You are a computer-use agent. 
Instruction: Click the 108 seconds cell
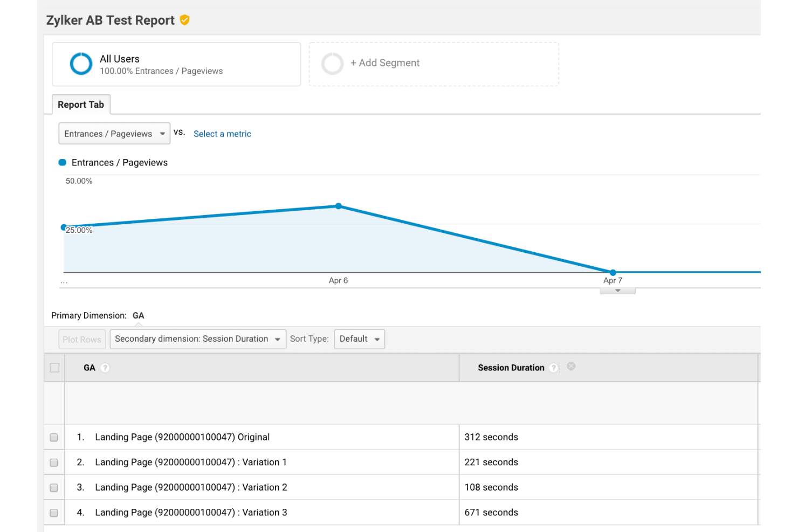point(491,488)
